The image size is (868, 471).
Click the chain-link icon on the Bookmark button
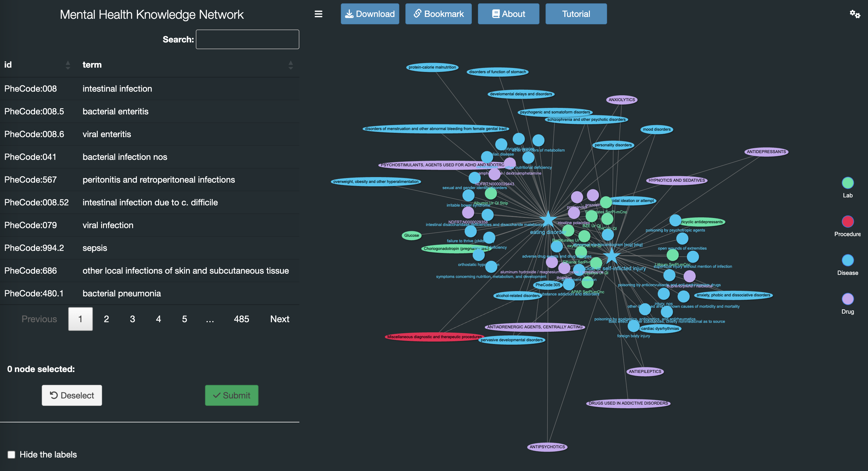point(418,14)
